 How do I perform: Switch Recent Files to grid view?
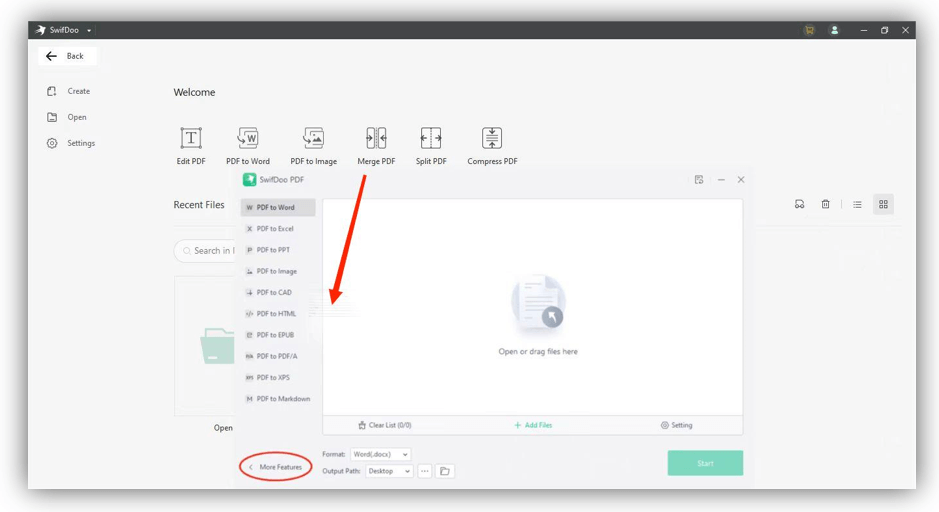point(883,204)
